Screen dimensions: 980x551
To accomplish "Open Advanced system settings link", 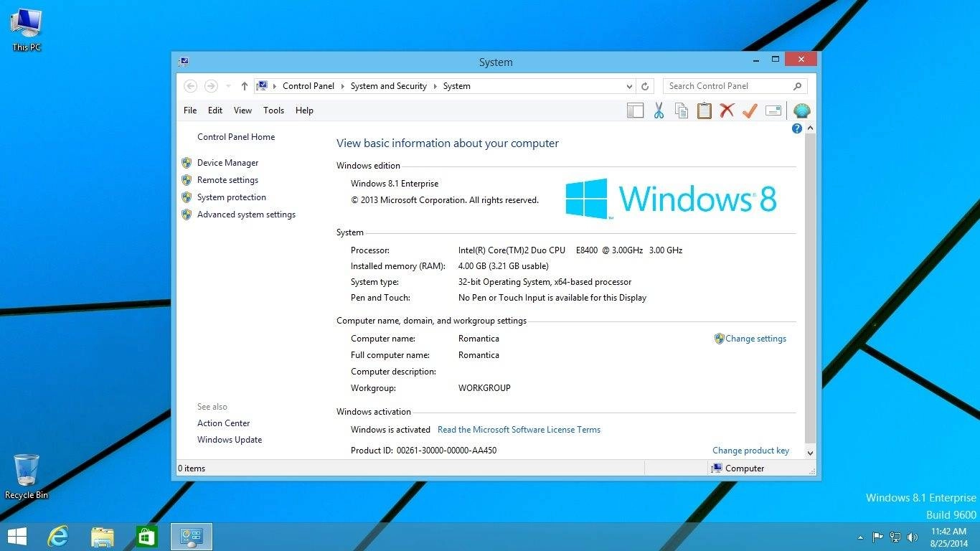I will 246,215.
